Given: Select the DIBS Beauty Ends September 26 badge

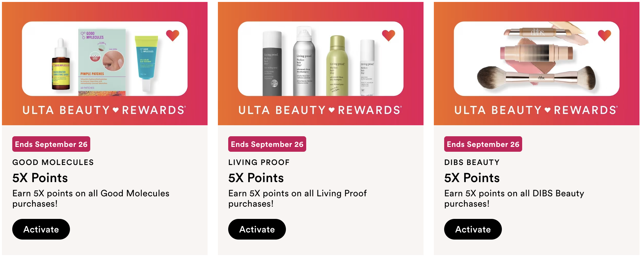Looking at the screenshot, I should point(483,144).
